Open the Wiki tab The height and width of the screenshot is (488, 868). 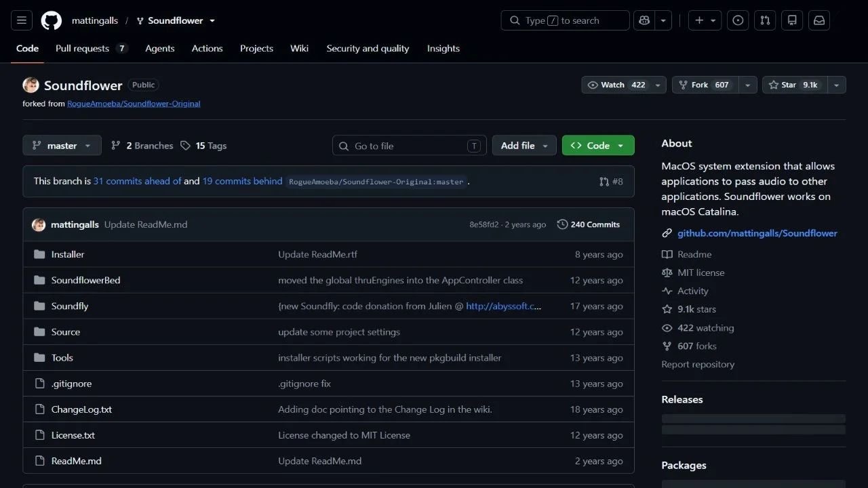pyautogui.click(x=299, y=48)
